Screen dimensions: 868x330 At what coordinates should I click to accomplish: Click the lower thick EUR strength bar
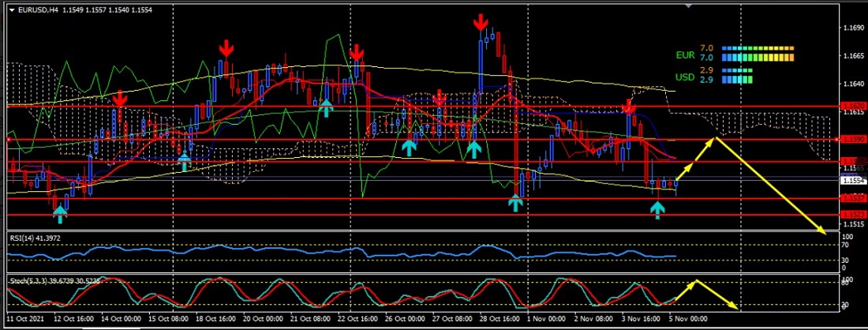(758, 58)
